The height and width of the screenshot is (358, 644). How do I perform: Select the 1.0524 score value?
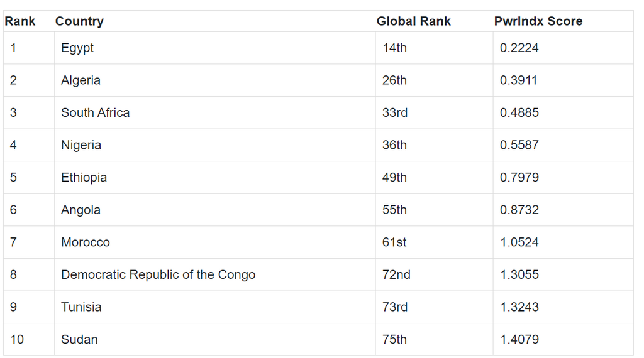pos(519,242)
